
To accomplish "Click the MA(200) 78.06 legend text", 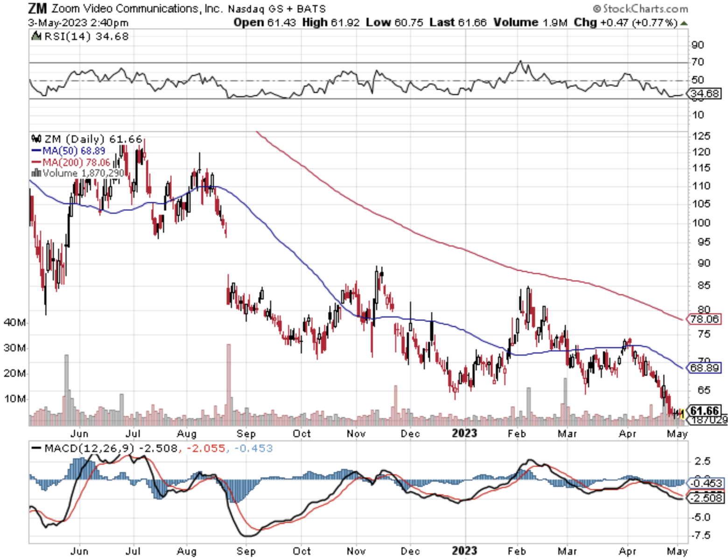I will [76, 162].
